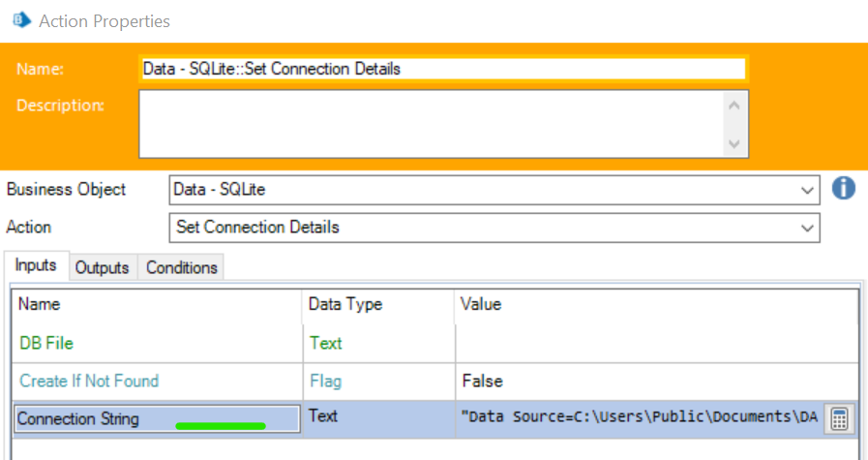Click Text data type for DB File
This screenshot has height=460, width=868.
coord(378,344)
